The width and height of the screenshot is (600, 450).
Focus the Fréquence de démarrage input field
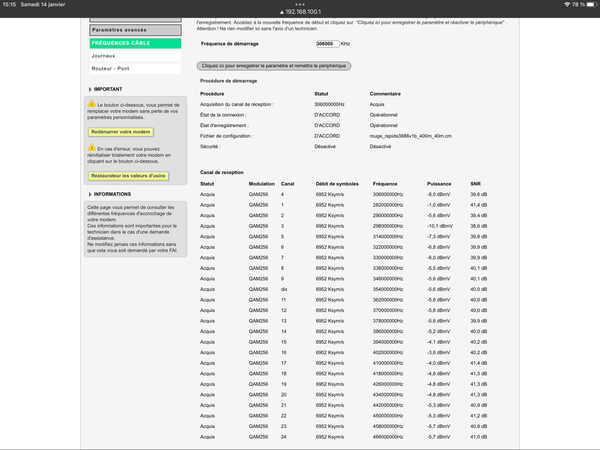[x=328, y=44]
